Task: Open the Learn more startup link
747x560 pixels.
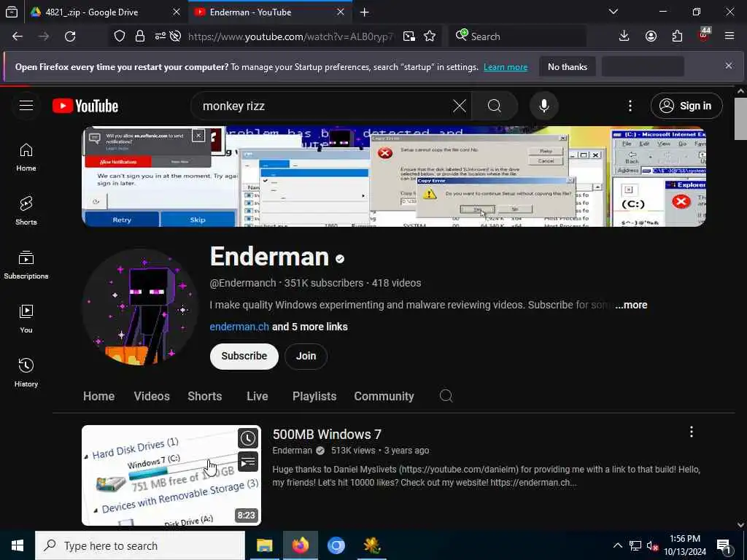Action: 506,67
